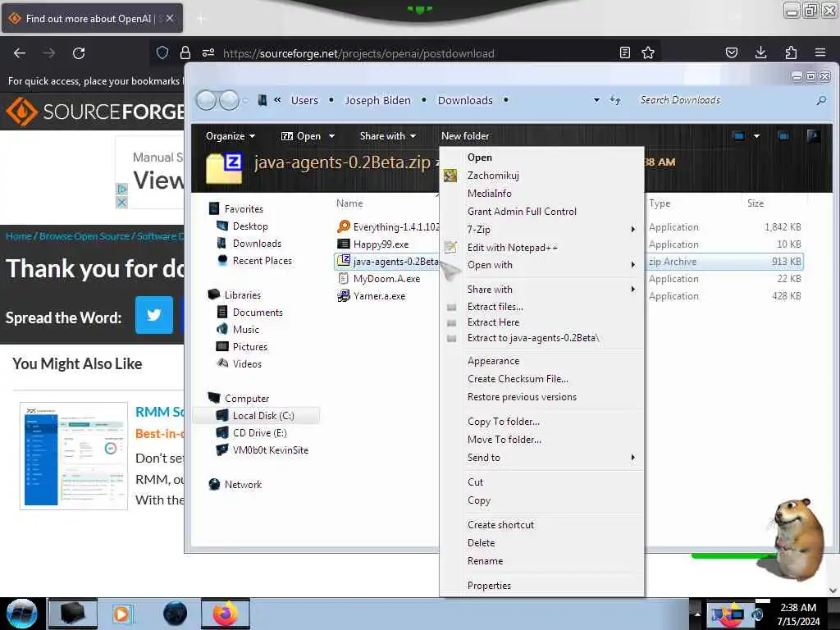
Task: Choose Delete in context menu
Action: [x=541, y=543]
